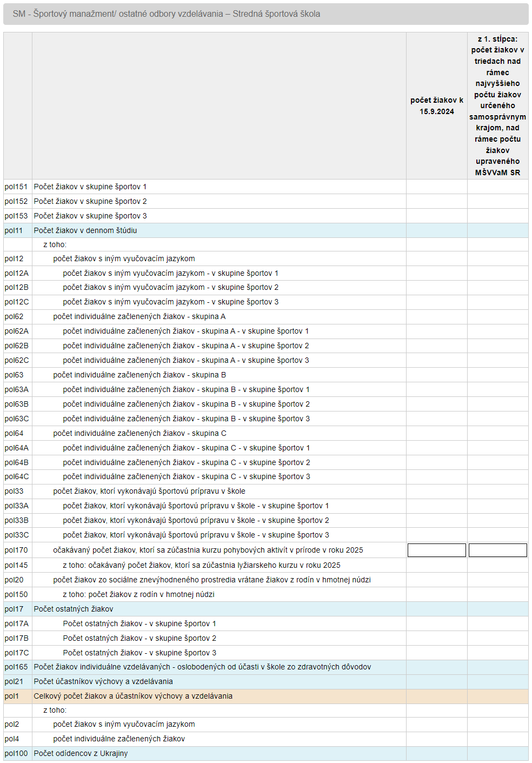The image size is (532, 763).
Task: Click the pol21 'Počet účastníkov výchovy a vzdelávania' row
Action: coord(266,681)
